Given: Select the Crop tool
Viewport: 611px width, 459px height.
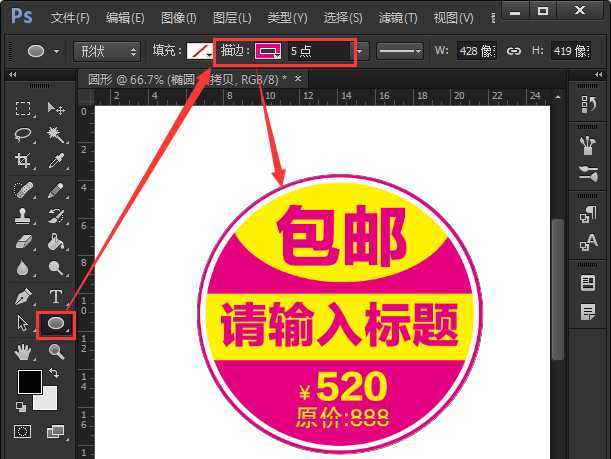Looking at the screenshot, I should pyautogui.click(x=23, y=160).
